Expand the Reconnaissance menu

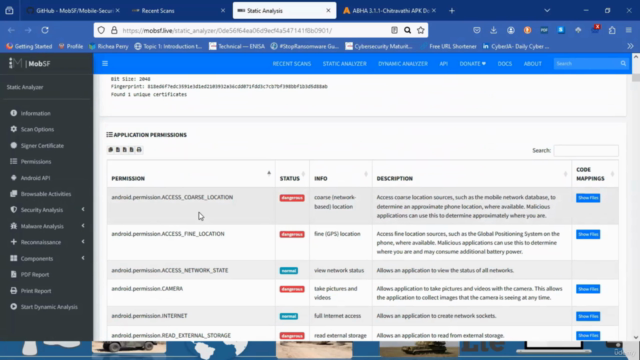tap(47, 242)
